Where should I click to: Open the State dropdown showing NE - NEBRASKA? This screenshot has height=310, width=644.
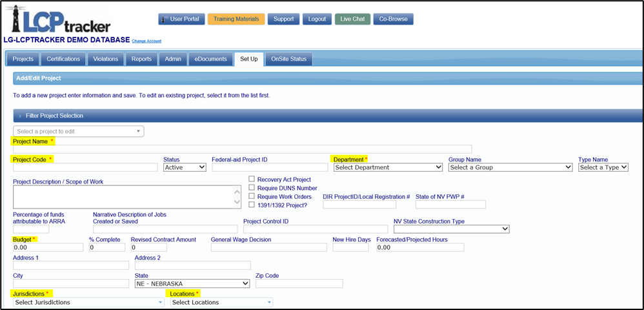(192, 284)
